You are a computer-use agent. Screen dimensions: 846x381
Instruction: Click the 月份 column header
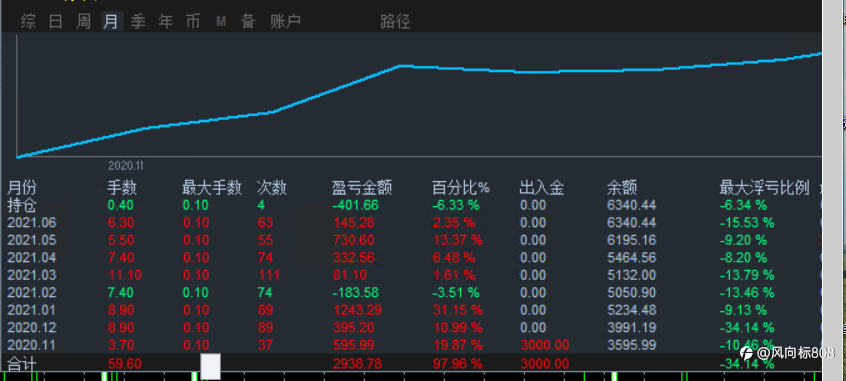pyautogui.click(x=22, y=188)
